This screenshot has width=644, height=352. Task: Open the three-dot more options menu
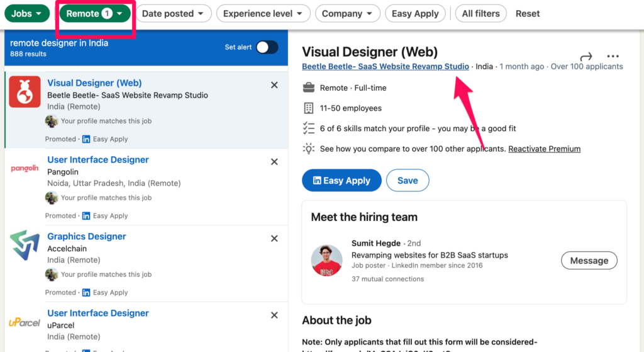613,56
